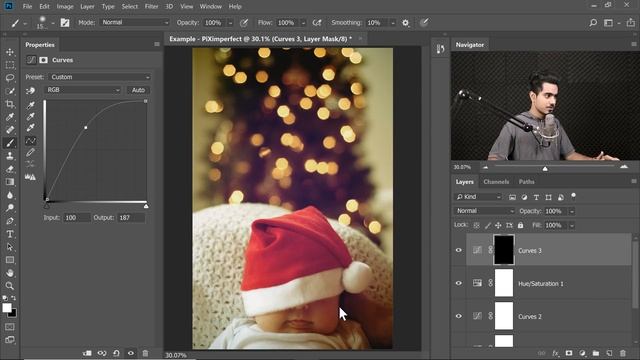Delete layer using Layers trash icon
Image resolution: width=640 pixels, height=360 pixels.
pos(623,353)
